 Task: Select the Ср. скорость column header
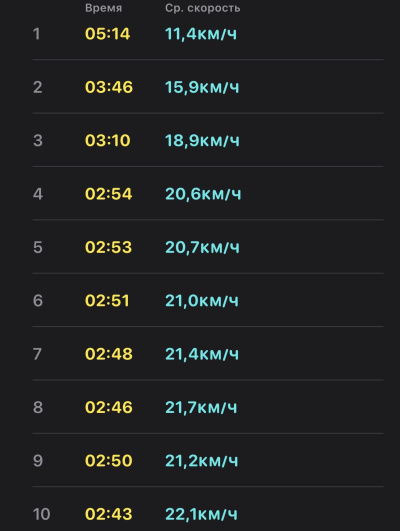(x=203, y=8)
